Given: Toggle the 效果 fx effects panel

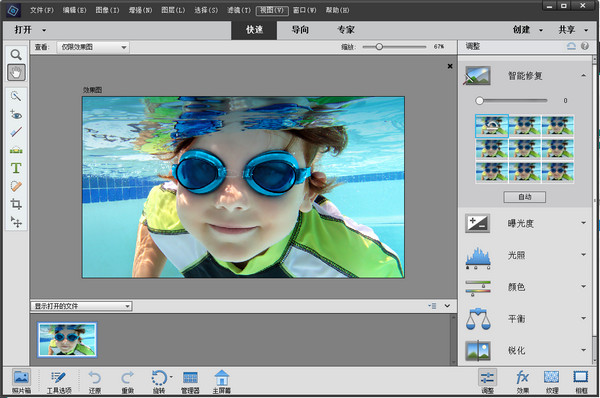Looking at the screenshot, I should pyautogui.click(x=522, y=381).
